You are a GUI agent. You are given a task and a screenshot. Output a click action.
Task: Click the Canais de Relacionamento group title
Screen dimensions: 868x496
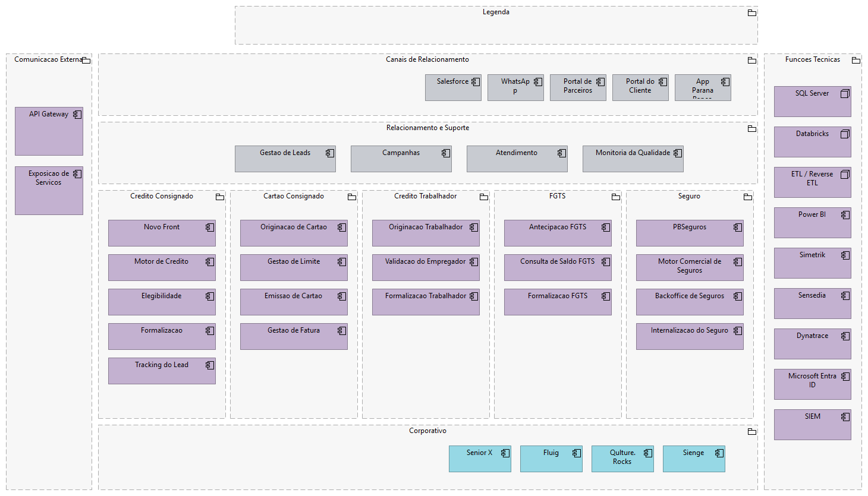click(427, 59)
